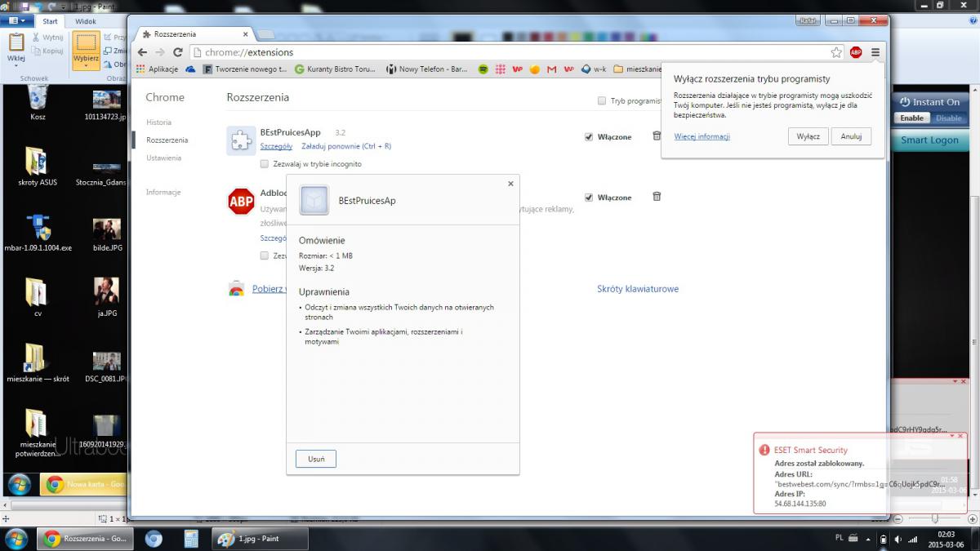
Task: Click Enable under Instant On
Action: click(x=911, y=118)
